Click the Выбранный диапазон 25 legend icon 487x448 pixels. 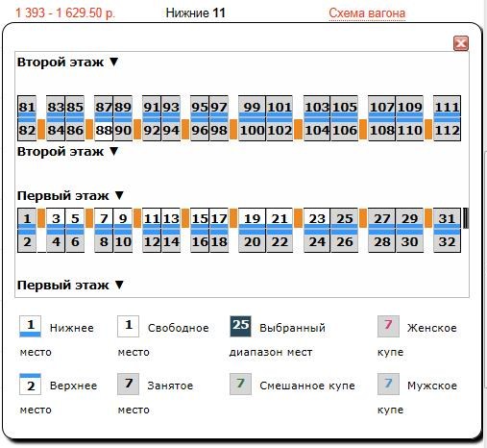[240, 326]
